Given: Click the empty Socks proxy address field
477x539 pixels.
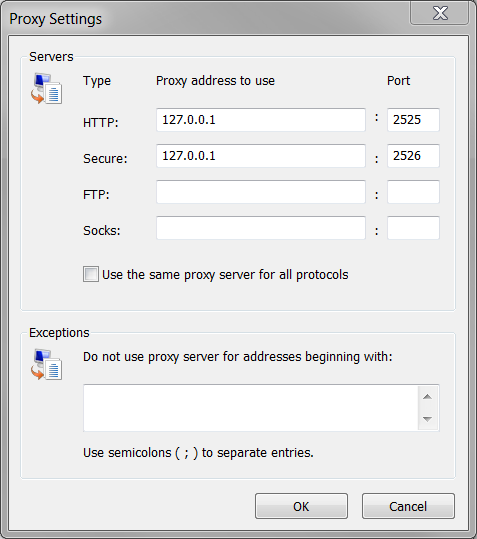Looking at the screenshot, I should (261, 228).
